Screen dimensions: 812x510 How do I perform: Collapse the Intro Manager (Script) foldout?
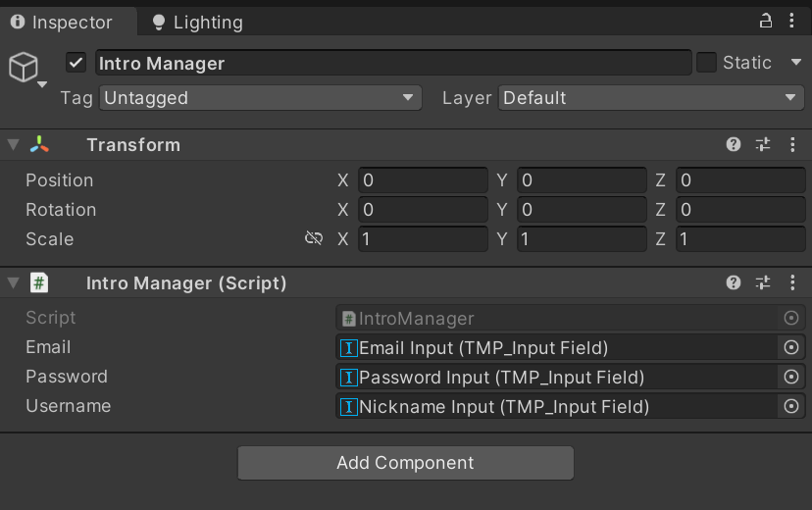14,282
